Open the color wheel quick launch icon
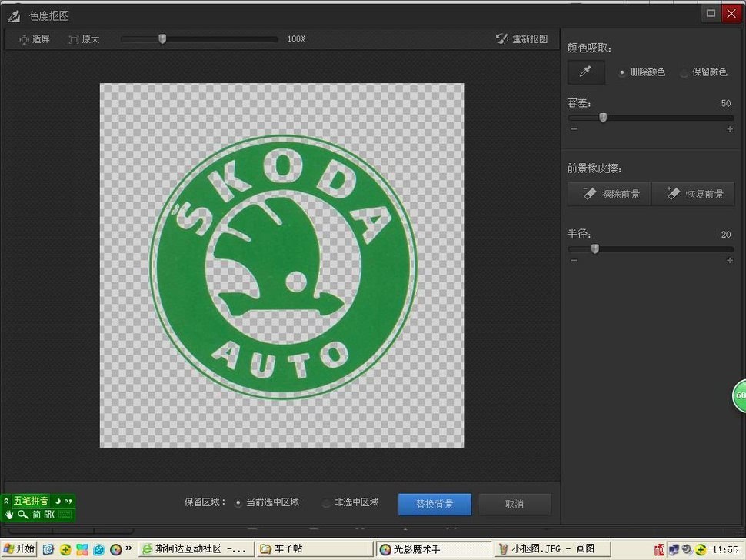This screenshot has height=560, width=746. pos(115,549)
